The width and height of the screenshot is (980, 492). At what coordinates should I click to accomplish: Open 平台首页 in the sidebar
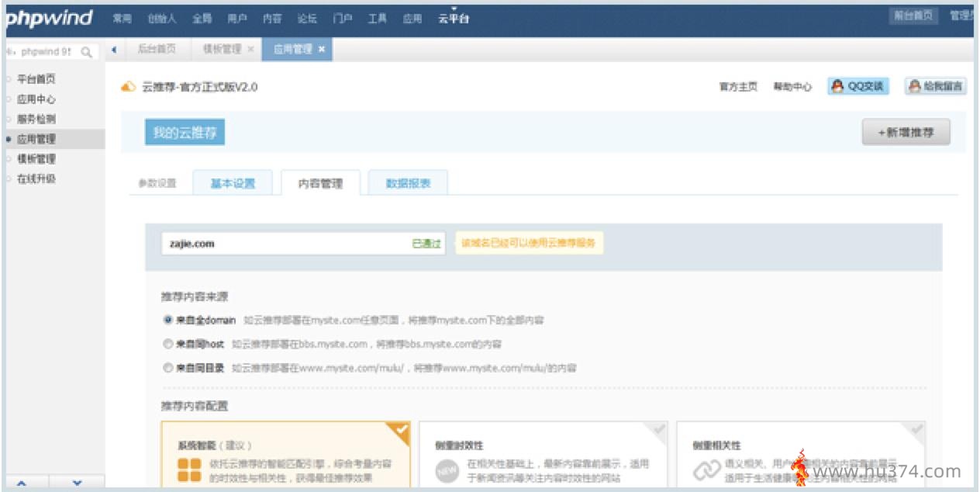pos(36,79)
